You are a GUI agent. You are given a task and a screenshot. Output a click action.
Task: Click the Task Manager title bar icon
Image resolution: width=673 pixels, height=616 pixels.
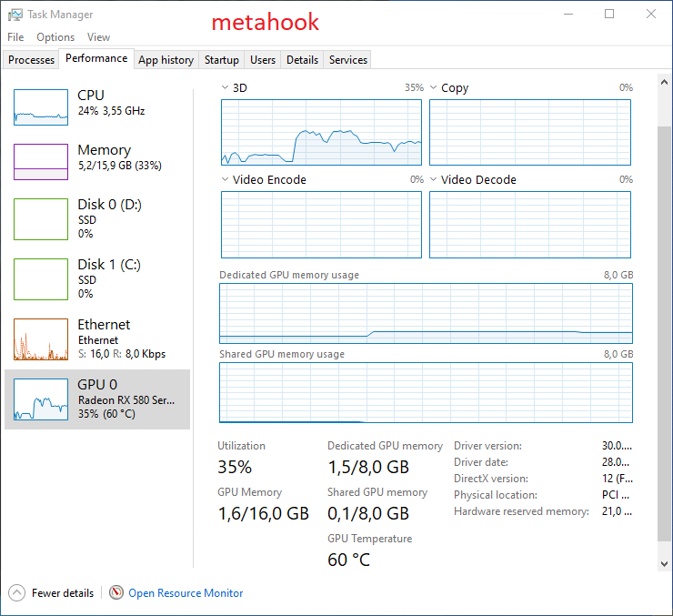pyautogui.click(x=15, y=15)
